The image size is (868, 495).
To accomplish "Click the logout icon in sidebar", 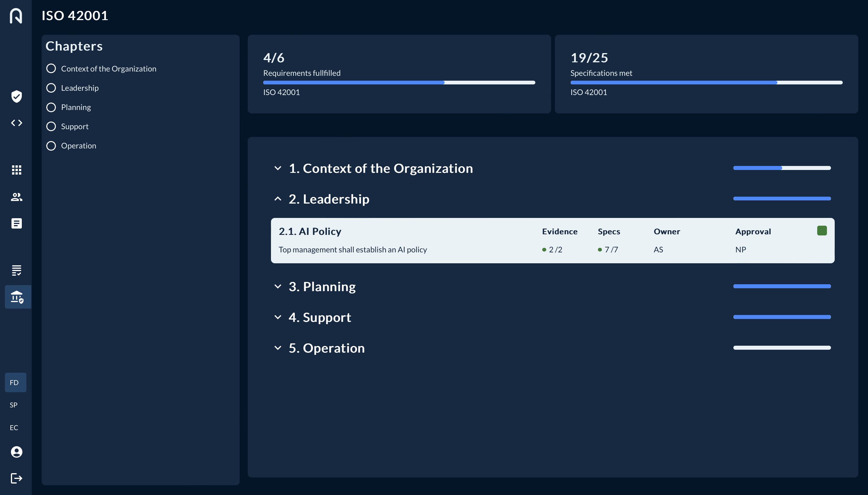I will [x=16, y=478].
